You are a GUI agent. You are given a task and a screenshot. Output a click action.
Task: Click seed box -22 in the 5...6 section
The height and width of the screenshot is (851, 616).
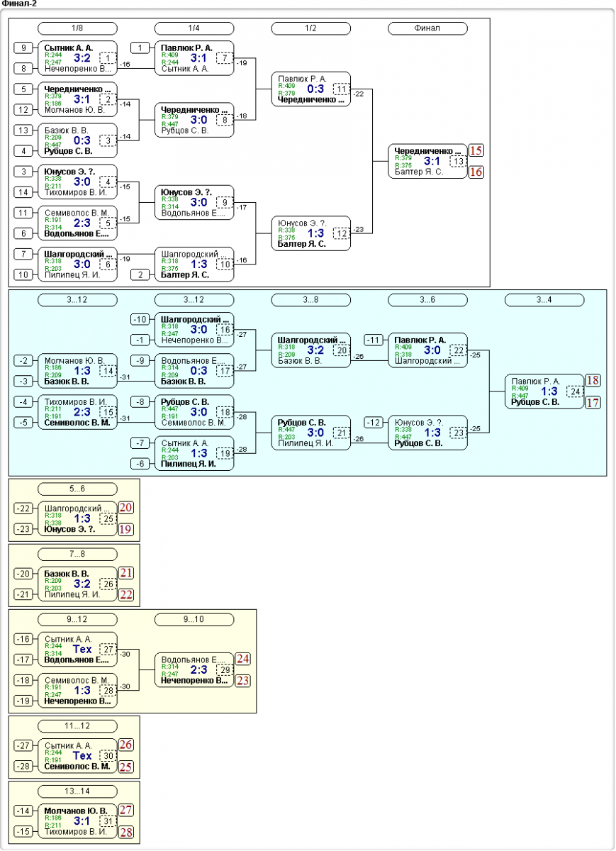(x=23, y=508)
